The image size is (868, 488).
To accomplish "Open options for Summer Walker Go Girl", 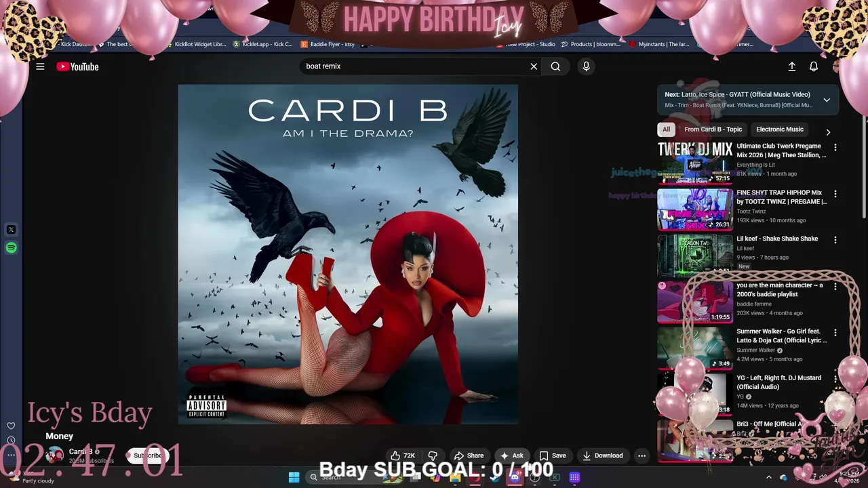I will 835,333.
